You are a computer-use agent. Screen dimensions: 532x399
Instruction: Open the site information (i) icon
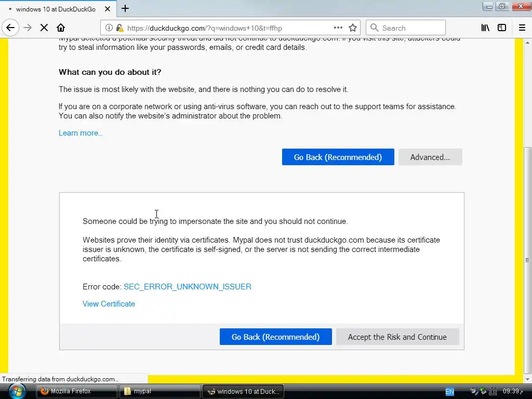pyautogui.click(x=109, y=28)
